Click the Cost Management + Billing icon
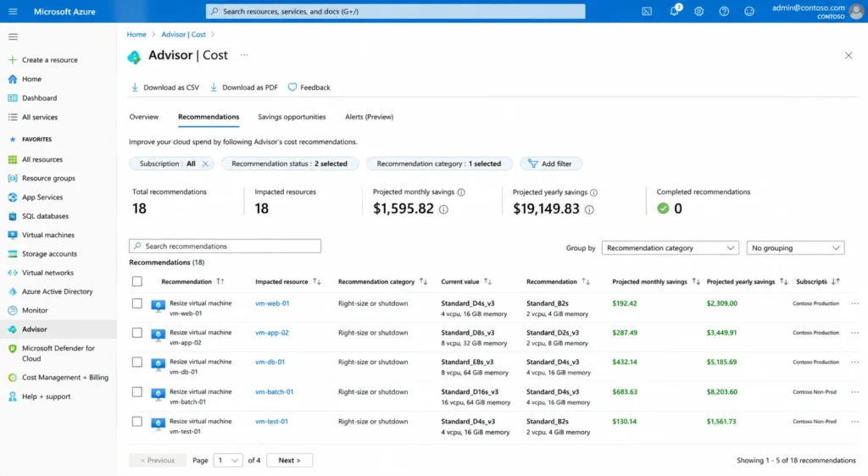Screen dimensions: 868x476 point(13,378)
